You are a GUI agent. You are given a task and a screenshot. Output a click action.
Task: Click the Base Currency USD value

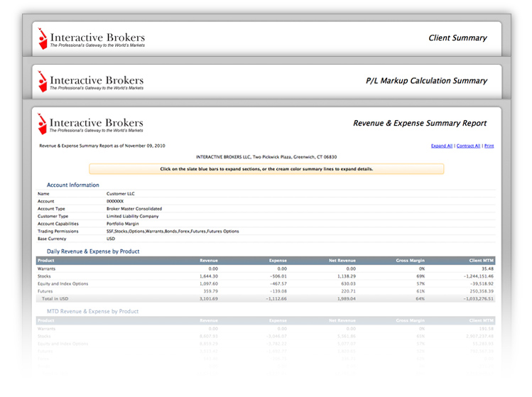tap(111, 239)
